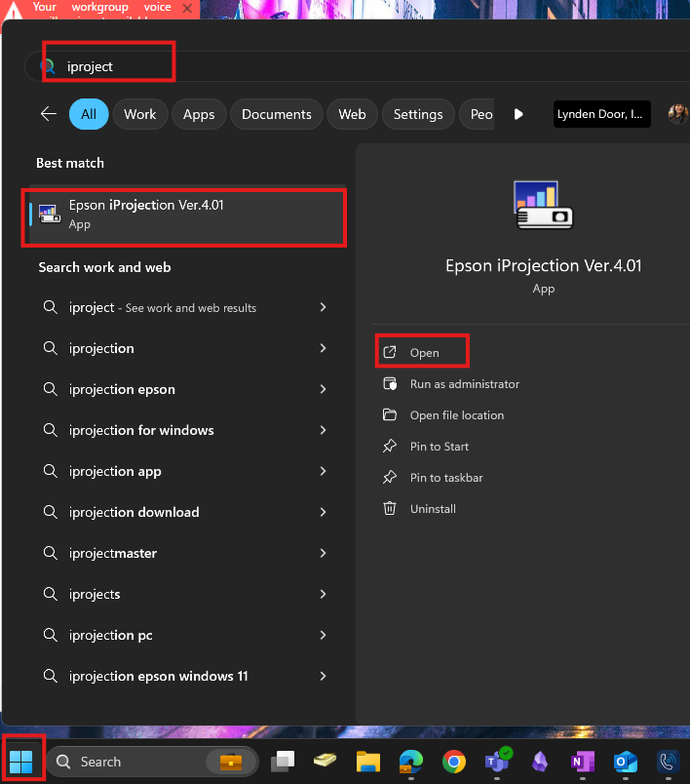Expand the 'iprojects' suggestion chevron
This screenshot has height=784, width=690.
coord(323,594)
